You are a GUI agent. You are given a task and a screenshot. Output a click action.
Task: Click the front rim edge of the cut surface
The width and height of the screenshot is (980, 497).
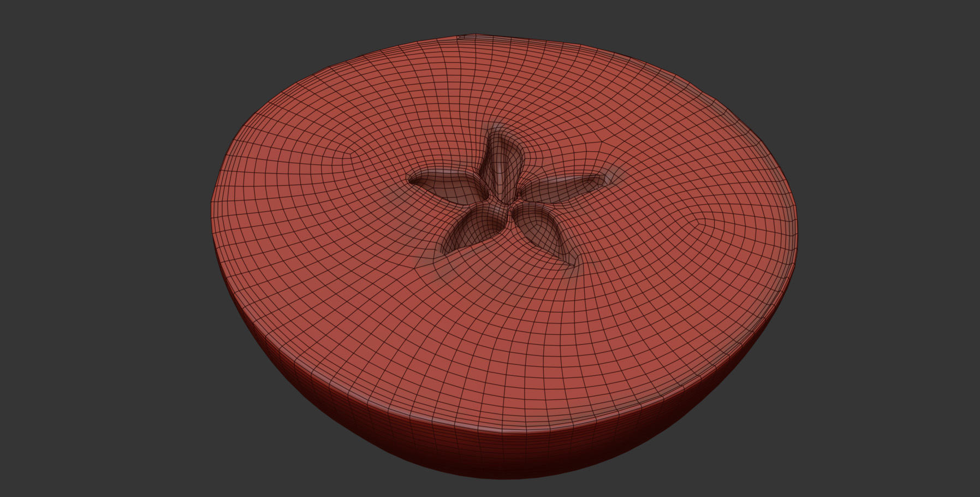point(508,428)
